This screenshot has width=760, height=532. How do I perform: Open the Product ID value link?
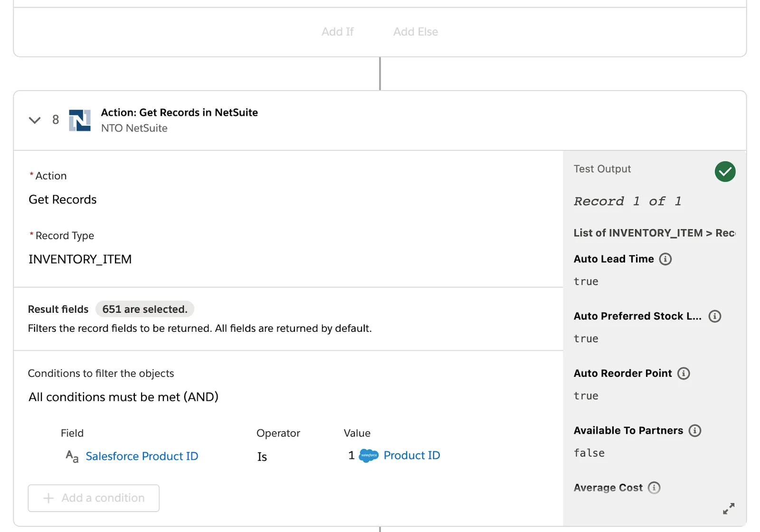[x=412, y=455]
